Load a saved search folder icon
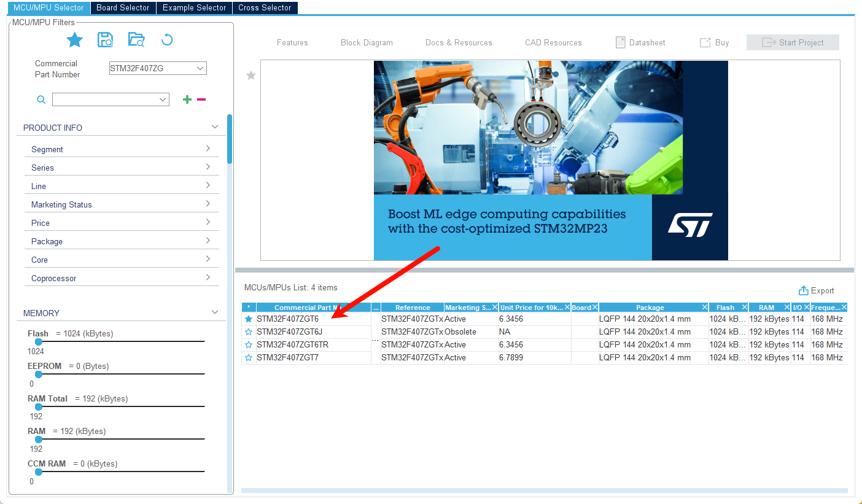 click(x=136, y=40)
